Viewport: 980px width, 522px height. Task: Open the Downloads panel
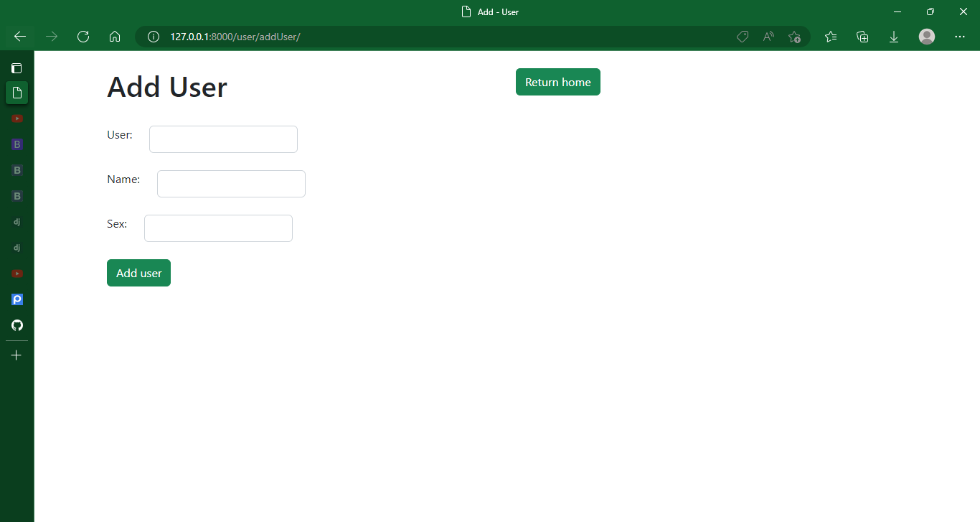894,37
